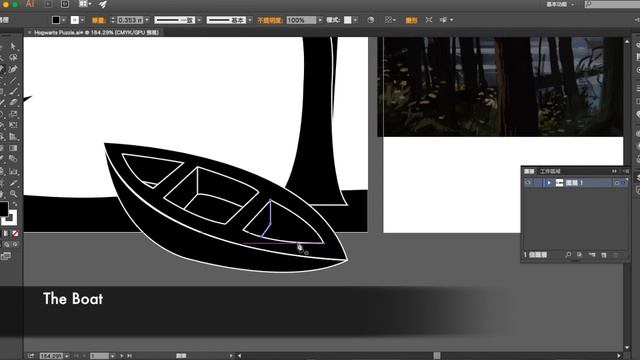Screen dimensions: 640x360
Task: Swap fill and stroke colors
Action: pos(15,204)
